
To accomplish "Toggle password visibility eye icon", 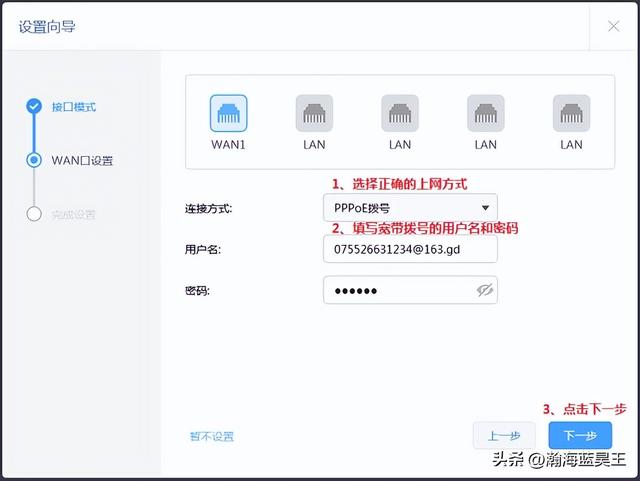I will (485, 290).
